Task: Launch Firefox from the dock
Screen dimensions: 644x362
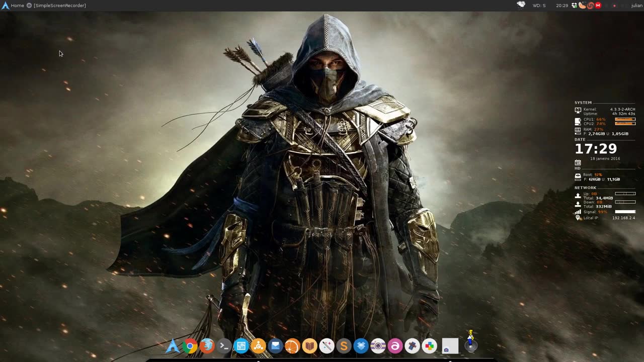Action: [x=207, y=346]
